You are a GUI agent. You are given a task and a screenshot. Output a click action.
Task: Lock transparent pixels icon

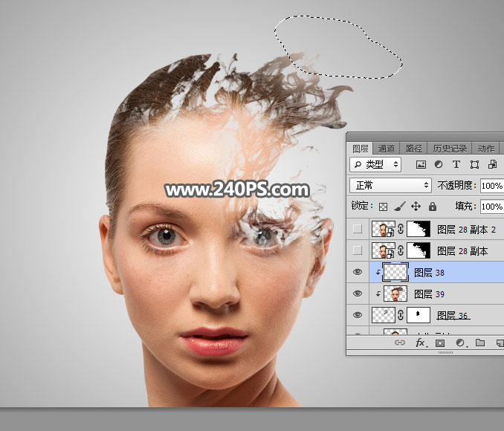tap(383, 207)
